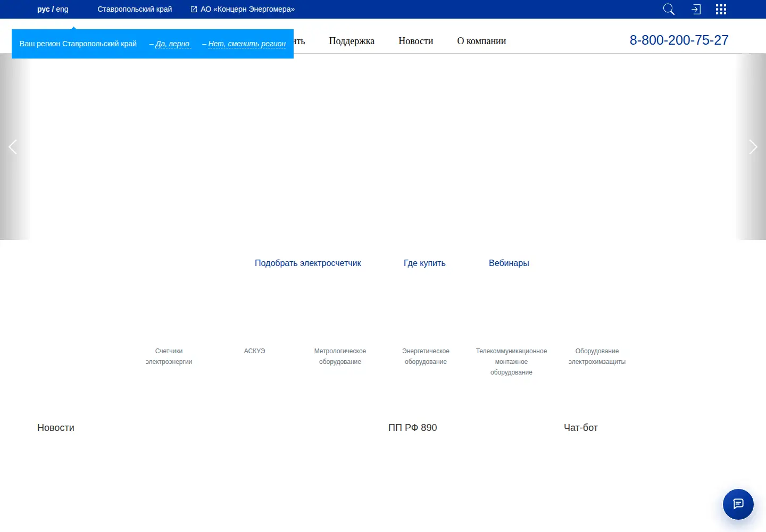This screenshot has height=532, width=766.
Task: Open Поддержка menu item
Action: coord(352,41)
